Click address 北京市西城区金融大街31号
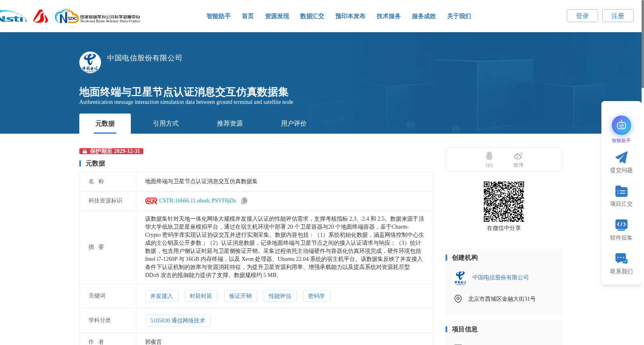The image size is (644, 345). coord(502,299)
